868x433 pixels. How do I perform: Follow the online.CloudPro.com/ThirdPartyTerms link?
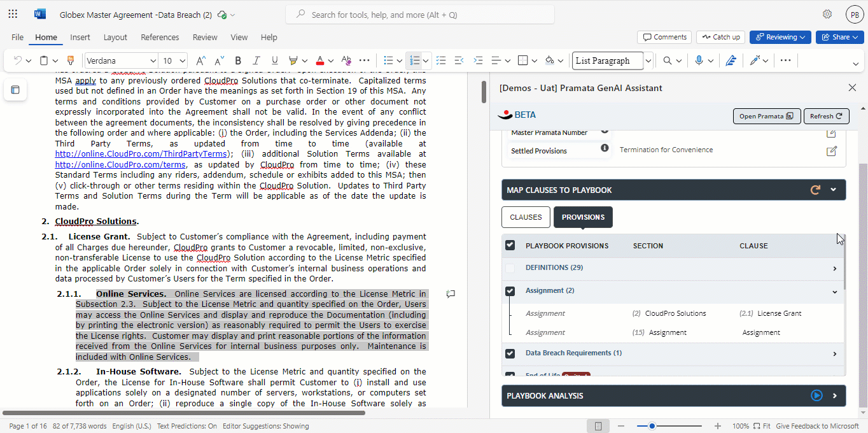(x=141, y=153)
